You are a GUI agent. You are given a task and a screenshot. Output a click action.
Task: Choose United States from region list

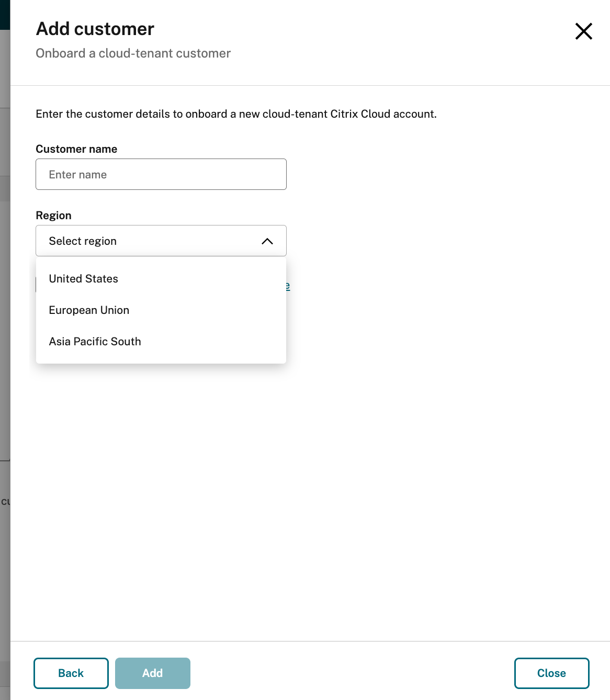tap(161, 279)
